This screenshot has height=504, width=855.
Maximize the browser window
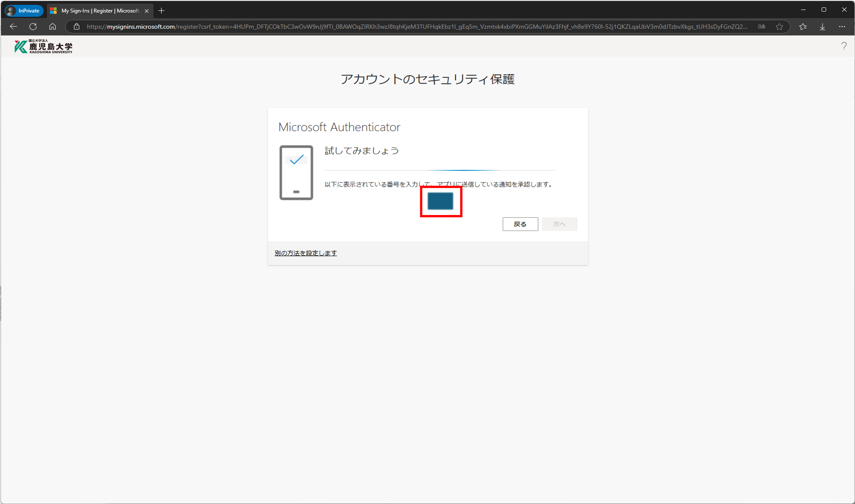click(824, 10)
